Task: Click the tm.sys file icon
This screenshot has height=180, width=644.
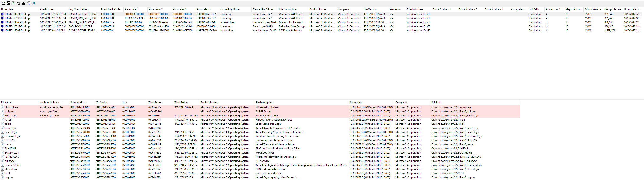Action: point(3,144)
